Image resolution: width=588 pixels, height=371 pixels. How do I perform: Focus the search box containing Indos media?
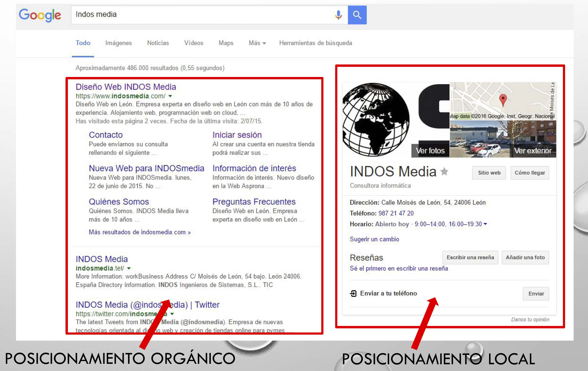(209, 15)
